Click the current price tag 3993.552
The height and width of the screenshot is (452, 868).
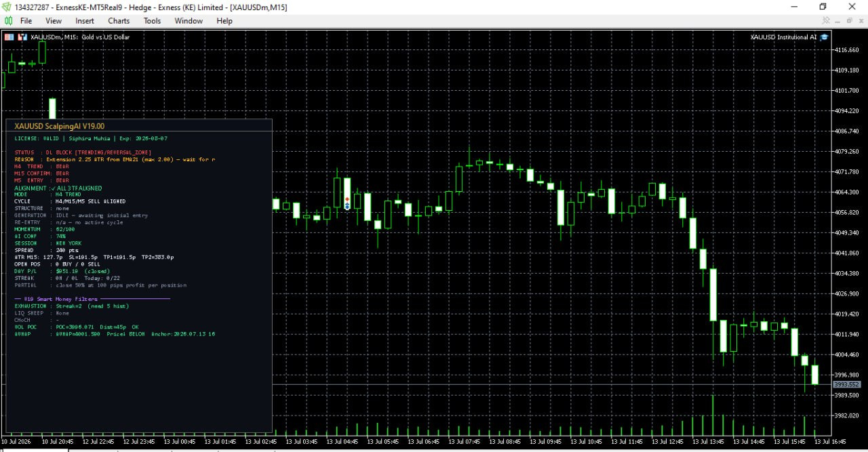coord(846,384)
